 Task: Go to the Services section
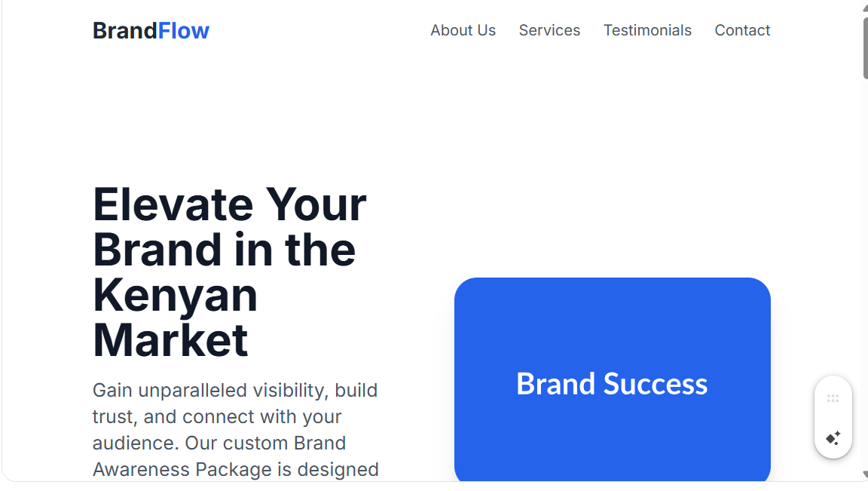tap(549, 30)
